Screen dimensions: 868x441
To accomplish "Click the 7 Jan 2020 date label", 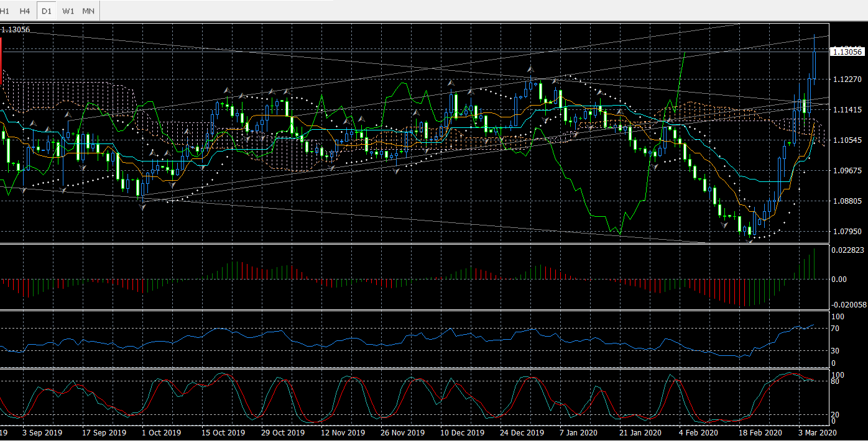I will [578, 432].
